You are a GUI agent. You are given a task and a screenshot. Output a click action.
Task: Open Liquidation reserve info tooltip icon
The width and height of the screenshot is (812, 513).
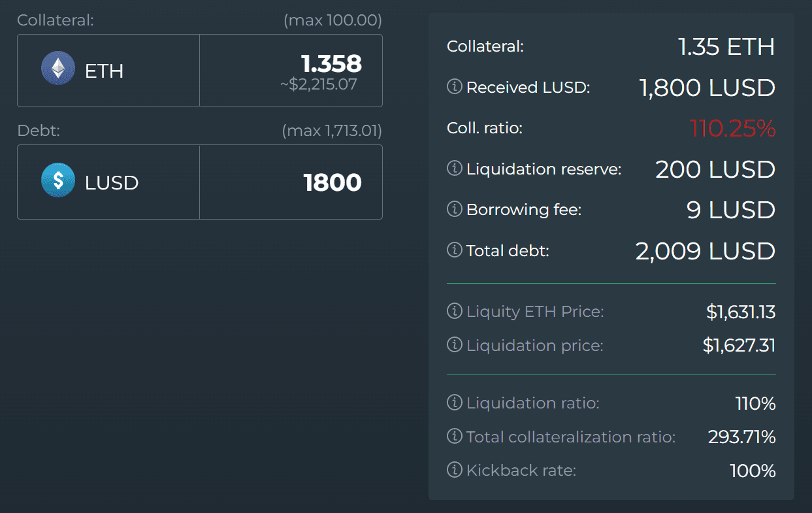[454, 169]
